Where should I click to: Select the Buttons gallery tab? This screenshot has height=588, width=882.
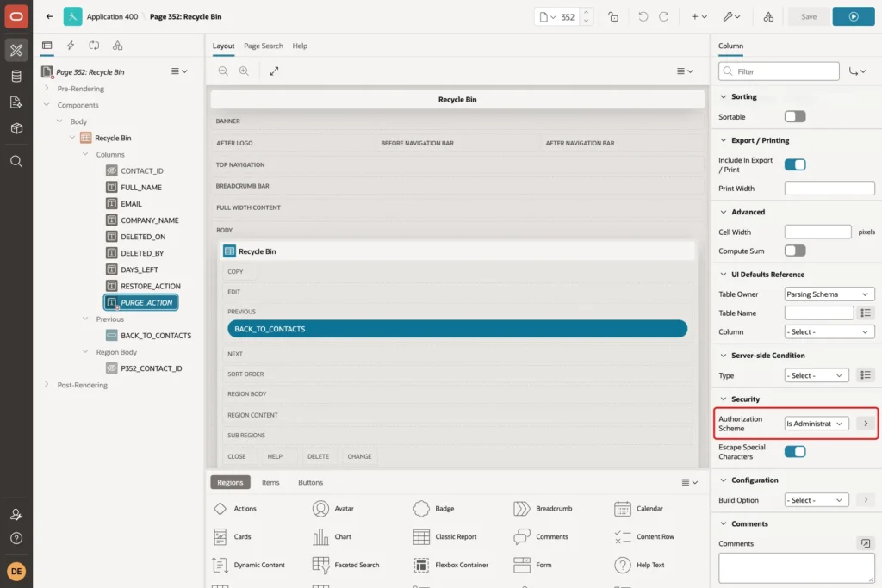click(x=310, y=482)
